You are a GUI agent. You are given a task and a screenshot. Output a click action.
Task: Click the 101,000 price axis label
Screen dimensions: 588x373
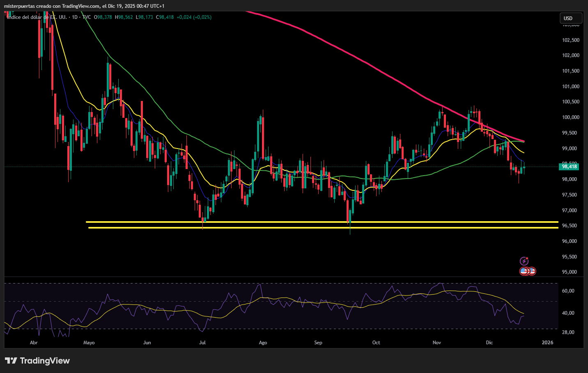tap(571, 87)
